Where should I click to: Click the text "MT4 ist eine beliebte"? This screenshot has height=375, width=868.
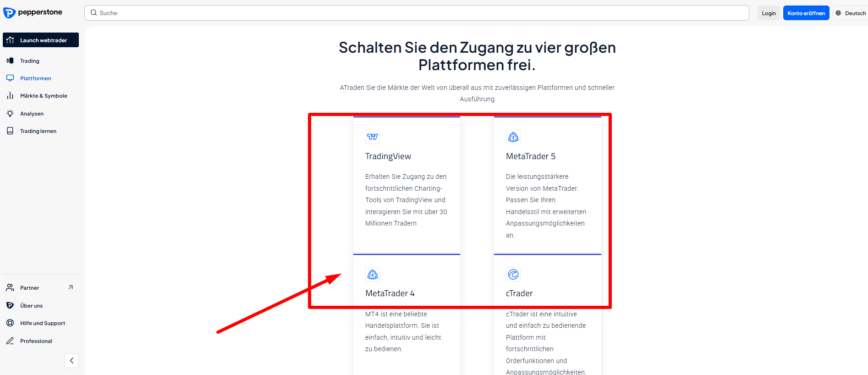tap(396, 314)
